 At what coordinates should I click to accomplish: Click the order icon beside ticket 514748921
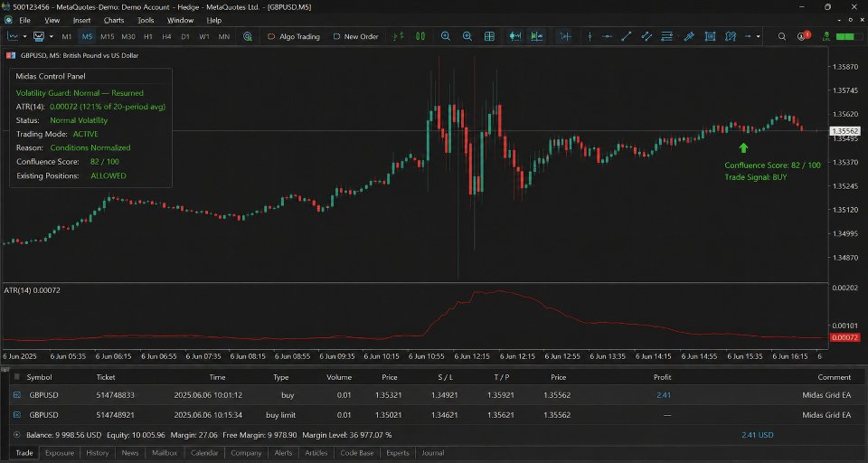point(16,415)
